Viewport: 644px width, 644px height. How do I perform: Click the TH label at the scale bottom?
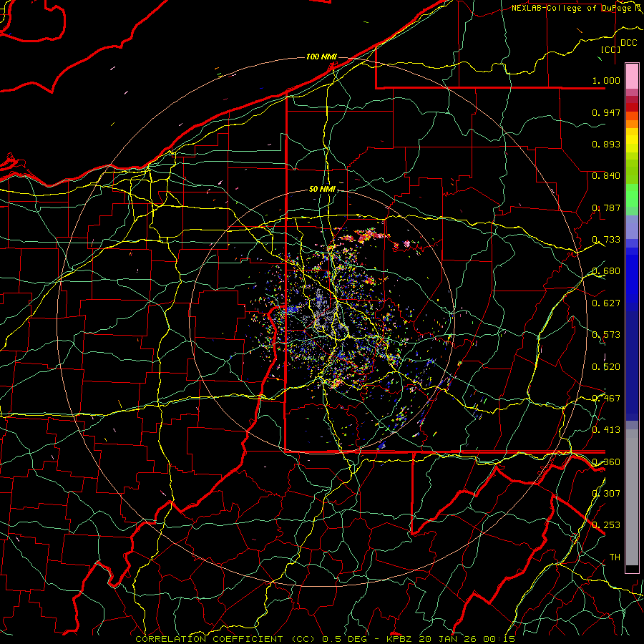pos(615,557)
